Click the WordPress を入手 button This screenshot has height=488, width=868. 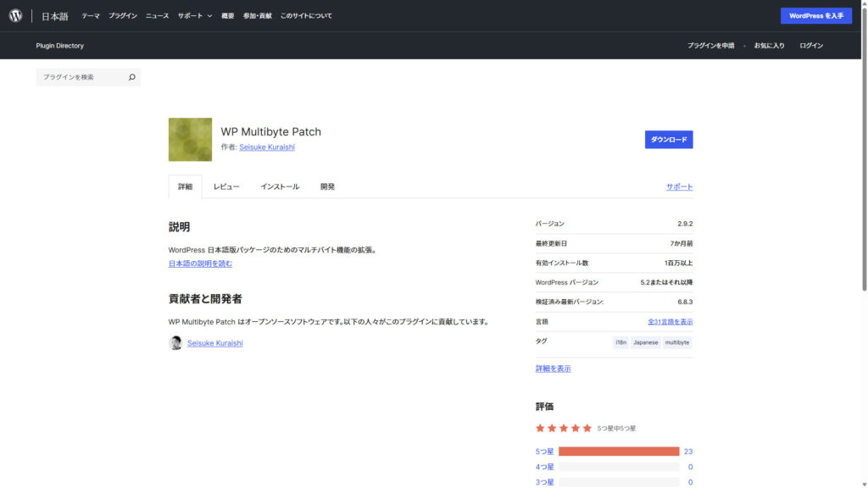click(815, 16)
